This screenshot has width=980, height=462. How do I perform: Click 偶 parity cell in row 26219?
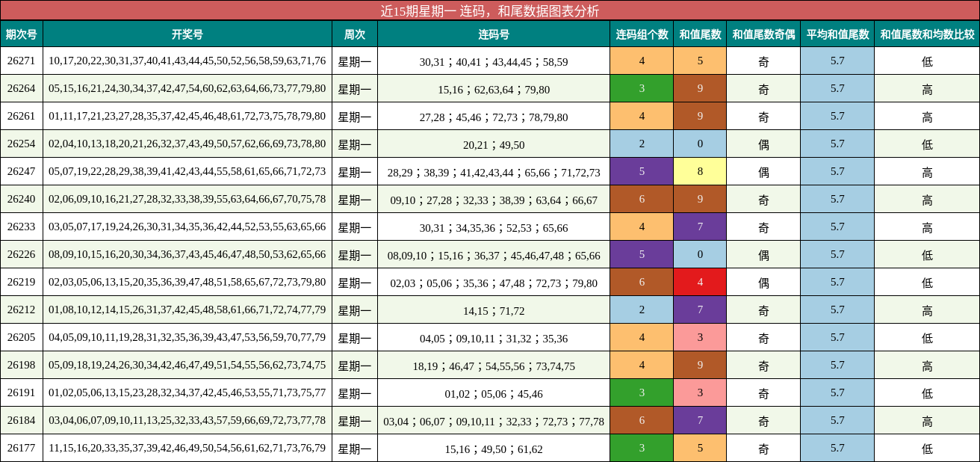coord(763,282)
